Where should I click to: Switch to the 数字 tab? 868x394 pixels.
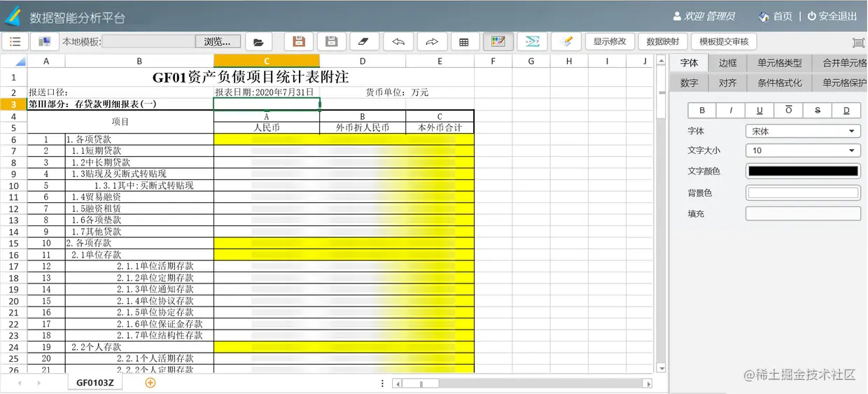689,83
